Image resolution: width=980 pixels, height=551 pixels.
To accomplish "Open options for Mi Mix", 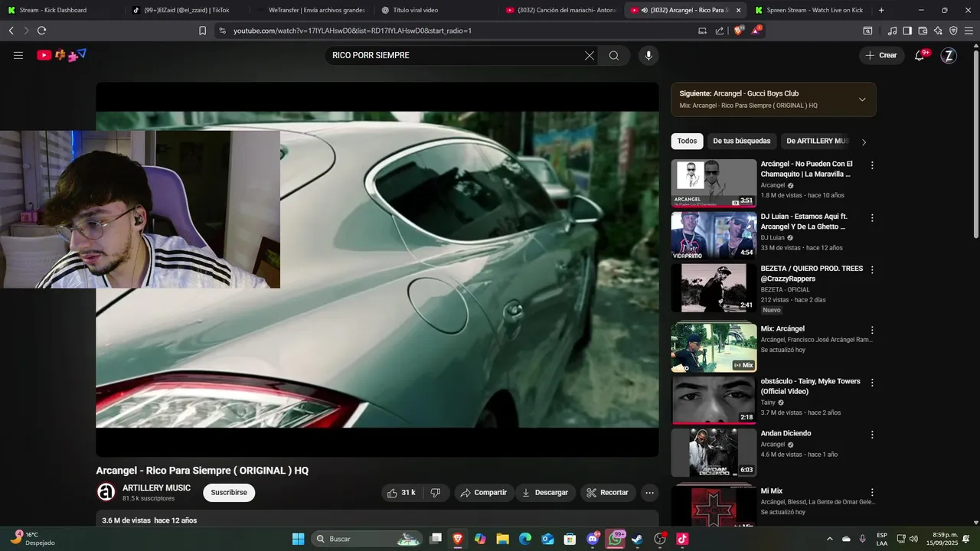I will (872, 492).
